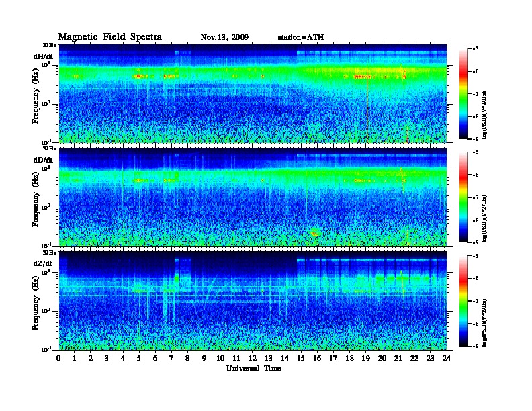The height and width of the screenshot is (411, 532).
Task: Click the dD/dt spectrogram plot
Action: coord(253,197)
